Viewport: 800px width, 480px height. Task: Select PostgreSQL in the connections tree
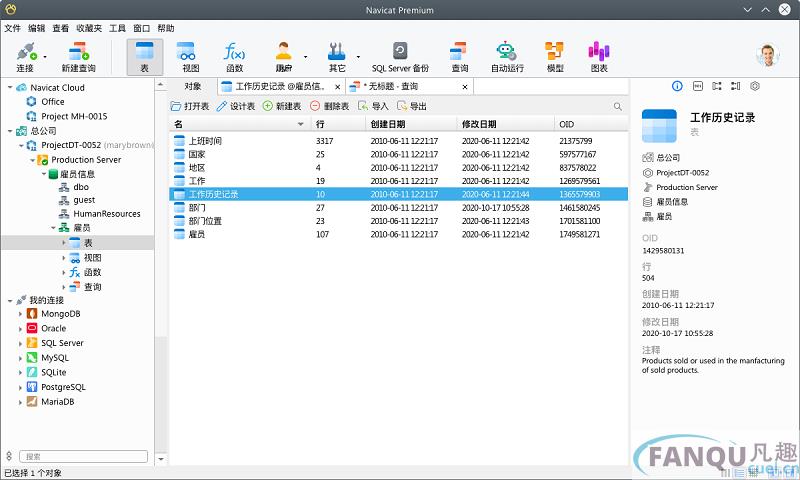[x=62, y=387]
